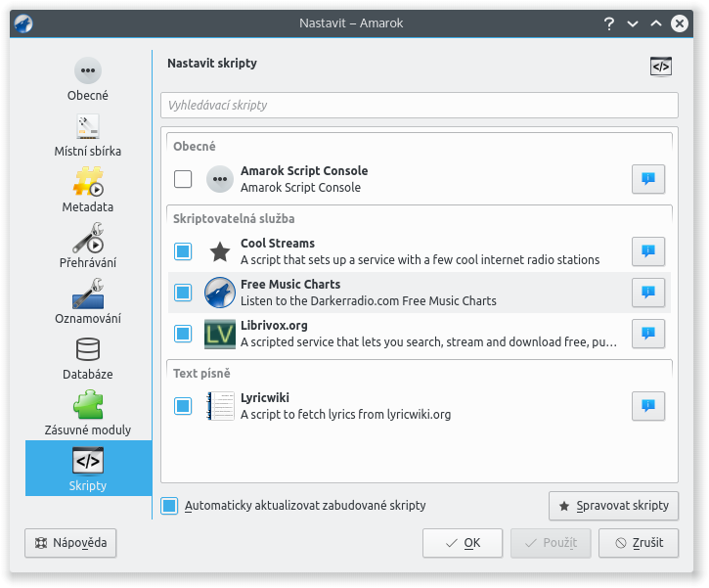This screenshot has height=588, width=709.
Task: Open Zásuvné moduly settings section
Action: point(88,413)
